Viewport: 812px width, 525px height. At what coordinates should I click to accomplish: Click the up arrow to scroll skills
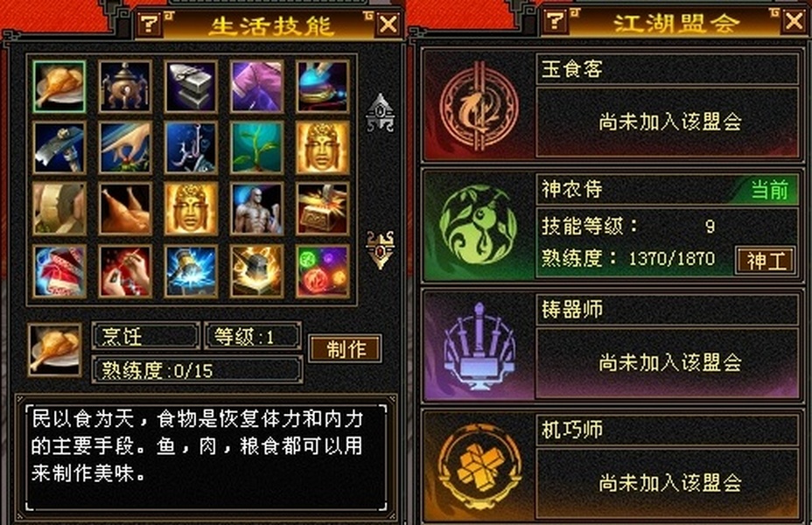[x=380, y=114]
